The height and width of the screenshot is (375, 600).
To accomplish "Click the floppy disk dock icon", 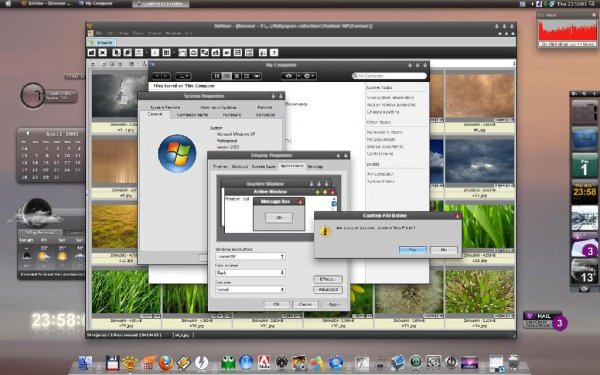I will point(112,363).
